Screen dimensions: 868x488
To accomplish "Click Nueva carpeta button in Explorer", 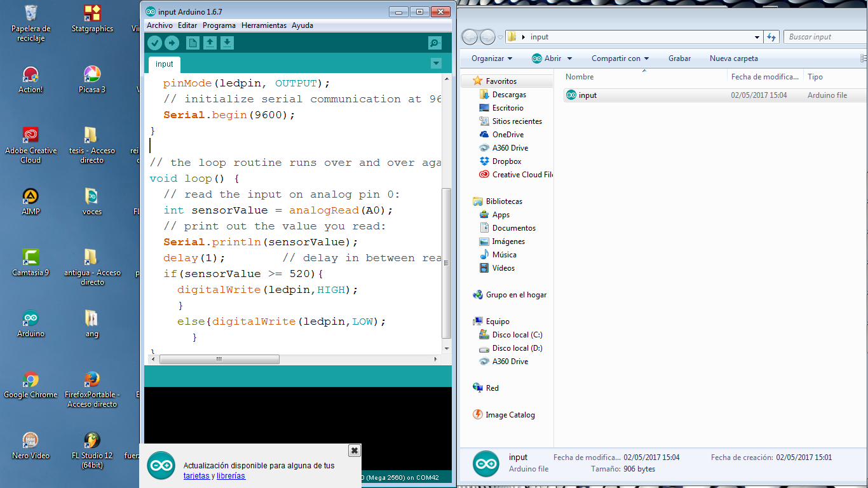I will (734, 58).
